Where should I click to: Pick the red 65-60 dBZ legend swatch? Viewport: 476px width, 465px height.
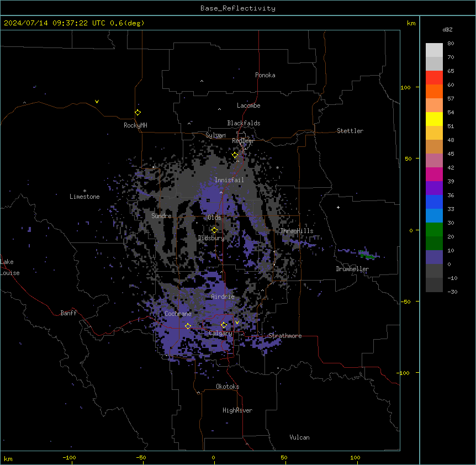(434, 78)
